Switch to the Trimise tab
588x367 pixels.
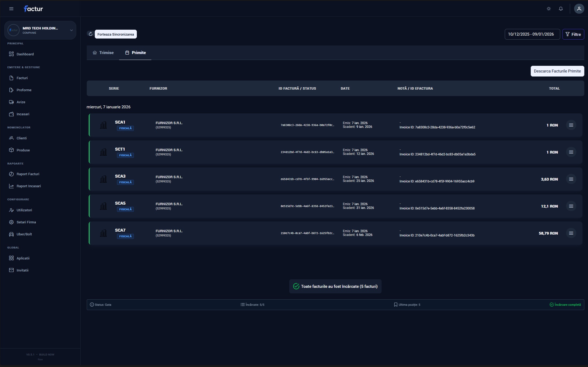pyautogui.click(x=103, y=53)
